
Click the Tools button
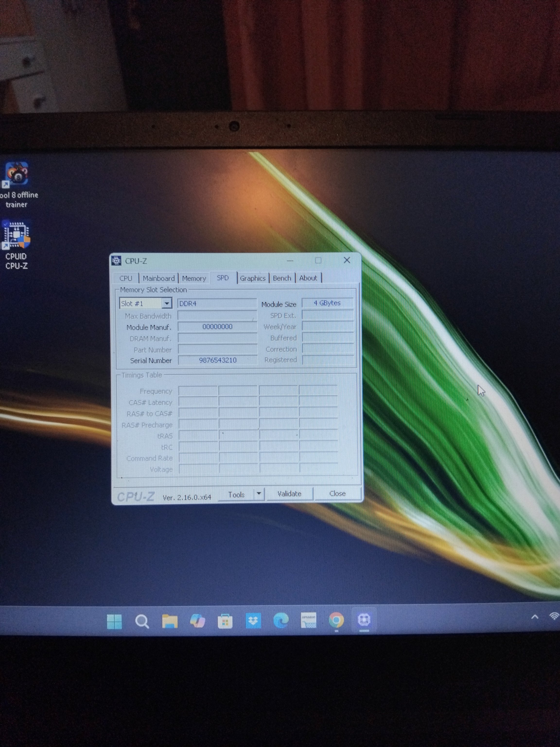(x=236, y=494)
